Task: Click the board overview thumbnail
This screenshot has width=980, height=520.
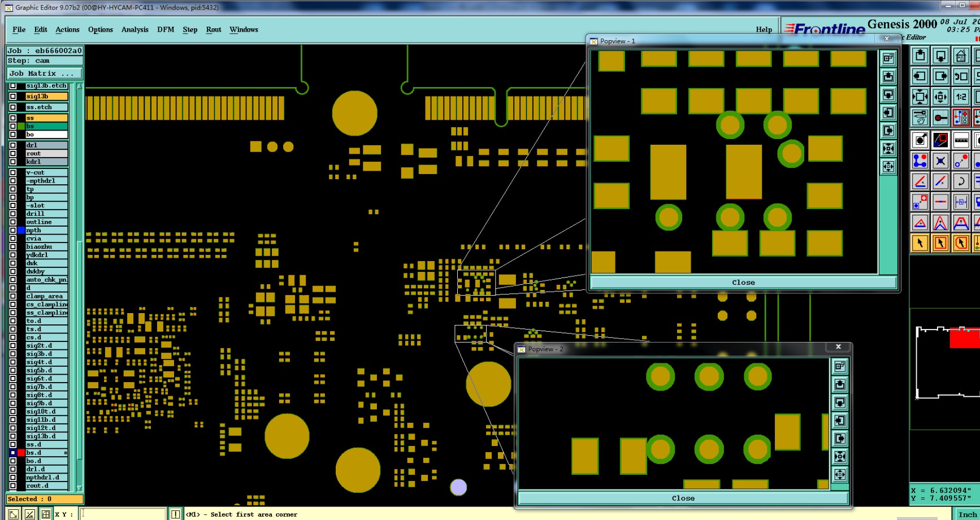Action: tap(947, 363)
